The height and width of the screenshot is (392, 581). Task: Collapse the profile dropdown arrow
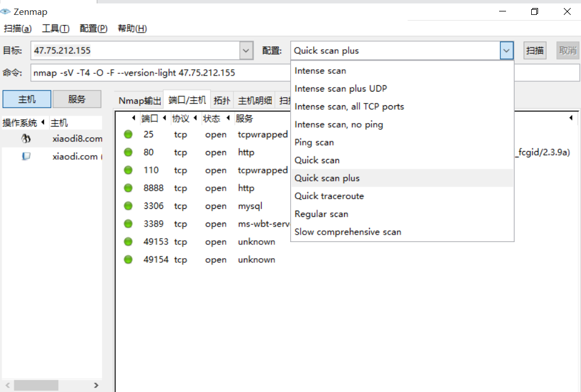tap(507, 50)
